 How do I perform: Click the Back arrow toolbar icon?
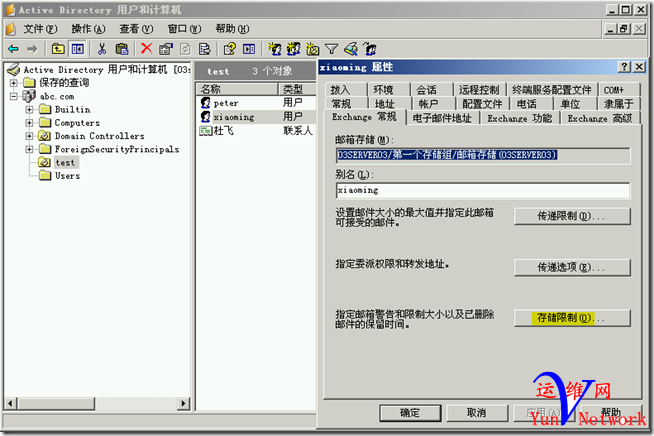pos(13,49)
